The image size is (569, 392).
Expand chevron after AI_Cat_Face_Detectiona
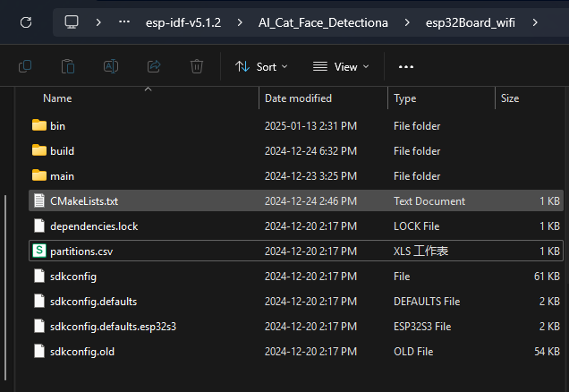click(407, 22)
